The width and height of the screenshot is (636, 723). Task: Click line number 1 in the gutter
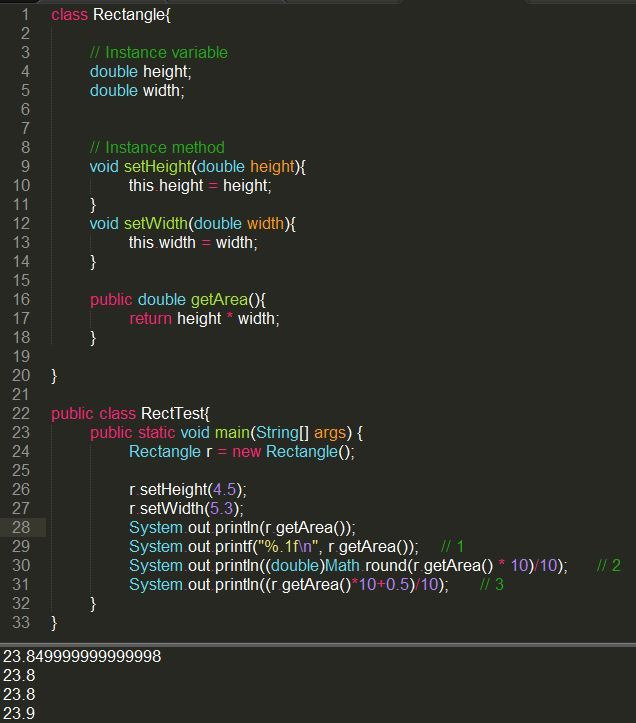pyautogui.click(x=25, y=15)
